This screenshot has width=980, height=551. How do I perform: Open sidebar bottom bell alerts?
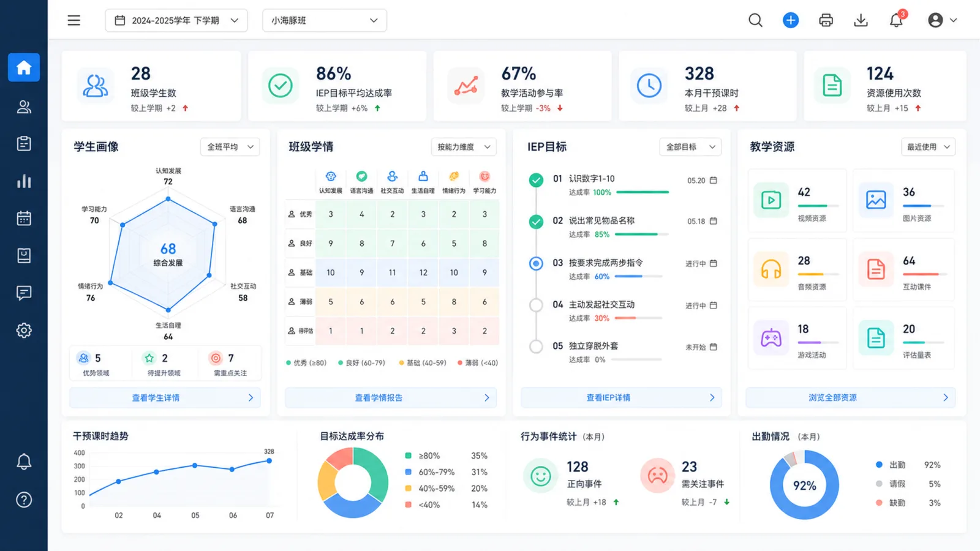pyautogui.click(x=24, y=462)
